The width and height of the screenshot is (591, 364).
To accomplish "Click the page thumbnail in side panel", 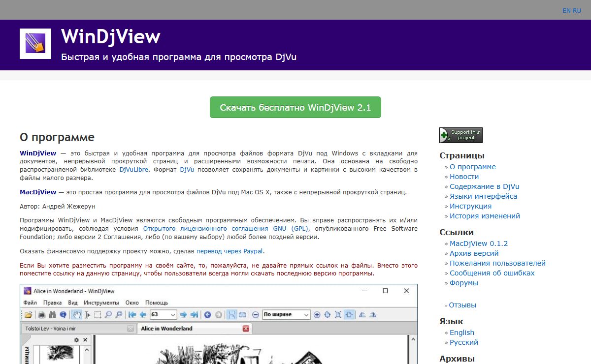I will (60, 354).
